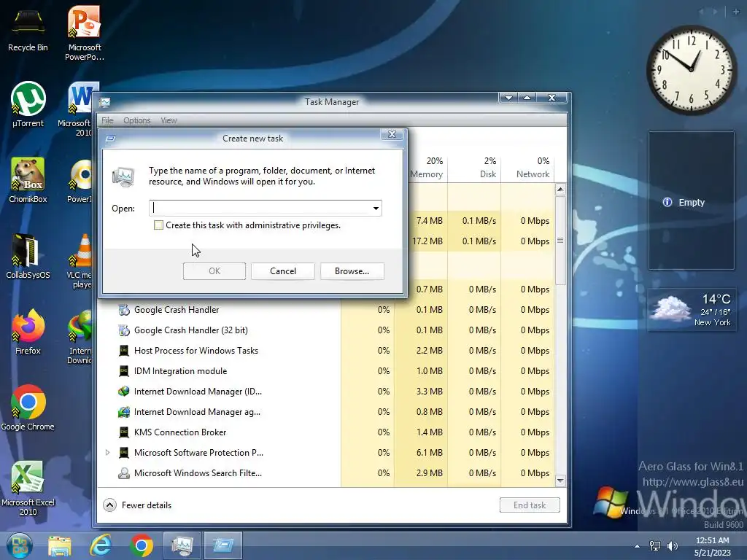Expand the Microsoft Software Protection row
The height and width of the screenshot is (560, 747).
click(x=108, y=452)
